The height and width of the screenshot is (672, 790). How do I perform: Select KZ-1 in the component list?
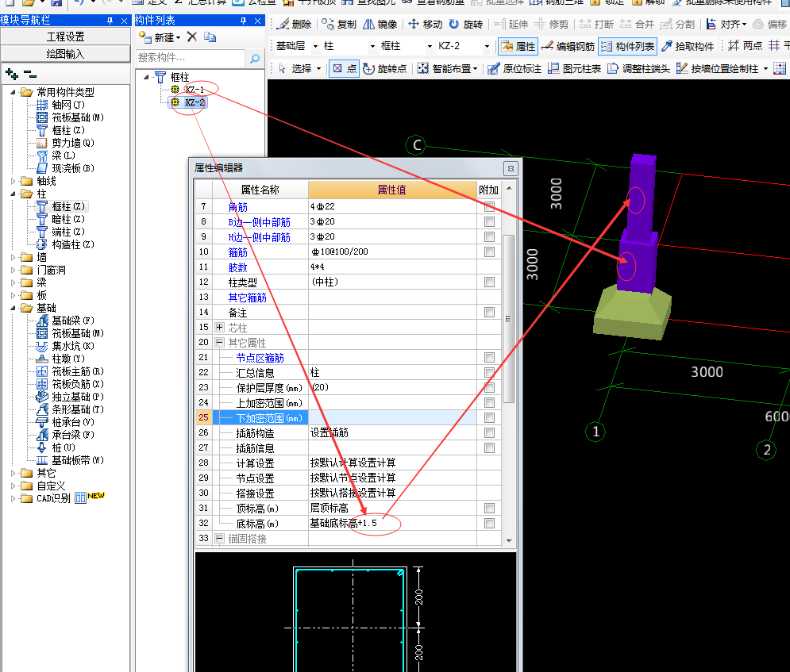click(195, 90)
